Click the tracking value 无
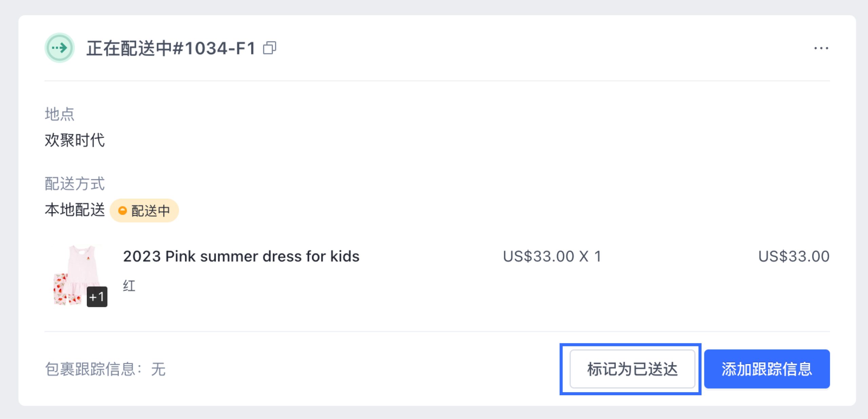The height and width of the screenshot is (419, 868). coord(158,369)
